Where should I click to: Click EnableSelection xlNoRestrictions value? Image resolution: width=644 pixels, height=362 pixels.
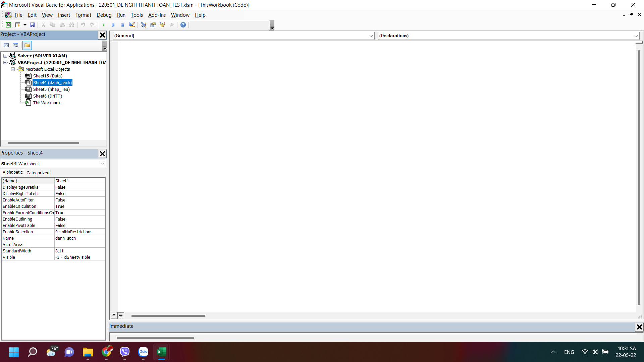click(x=80, y=232)
